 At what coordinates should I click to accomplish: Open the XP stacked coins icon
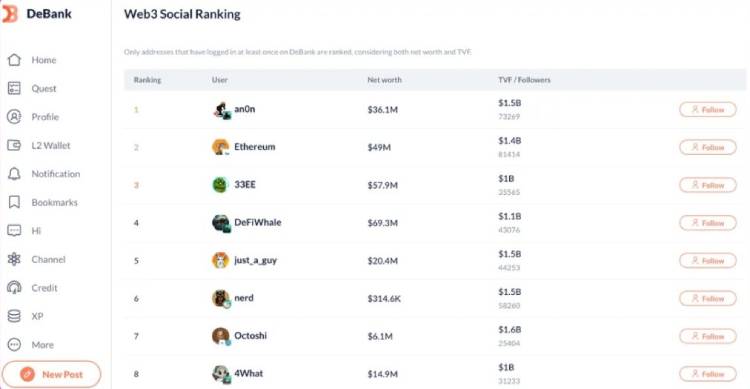(14, 316)
